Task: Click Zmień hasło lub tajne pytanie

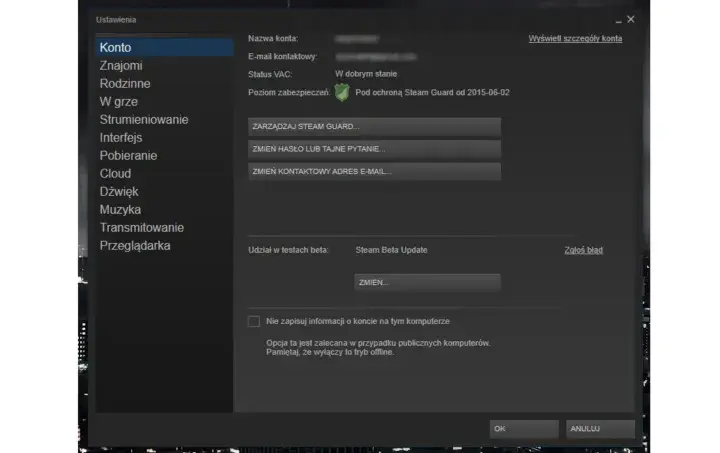Action: [x=374, y=149]
